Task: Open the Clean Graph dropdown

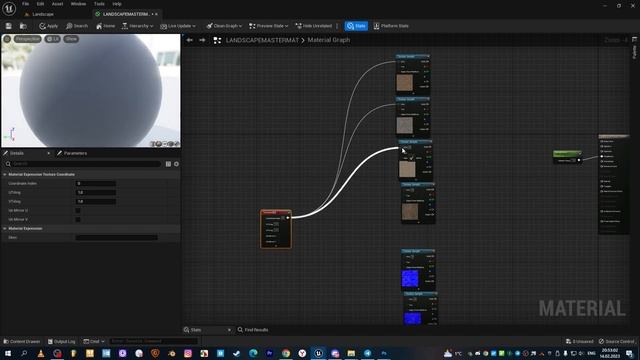Action: 224,26
